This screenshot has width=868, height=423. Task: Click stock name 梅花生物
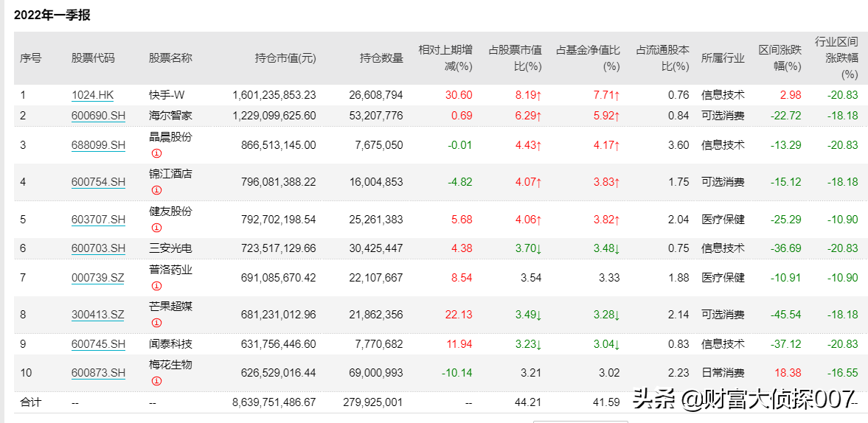[170, 365]
